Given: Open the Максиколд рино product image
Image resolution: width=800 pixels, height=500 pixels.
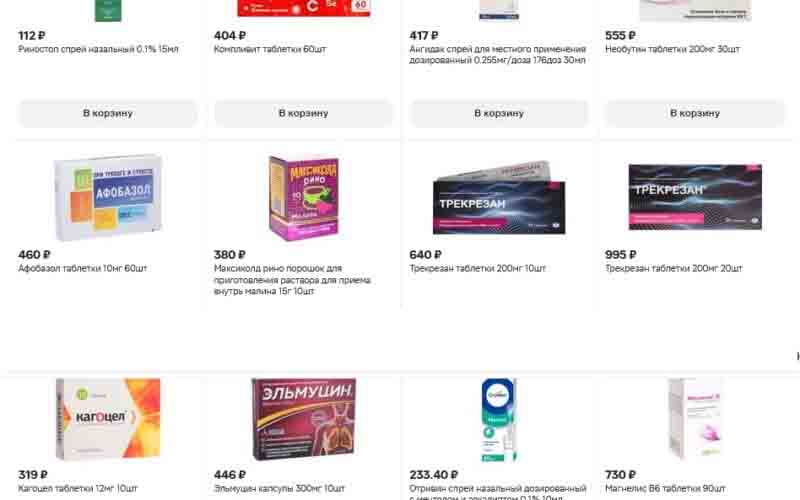Looking at the screenshot, I should pos(303,198).
